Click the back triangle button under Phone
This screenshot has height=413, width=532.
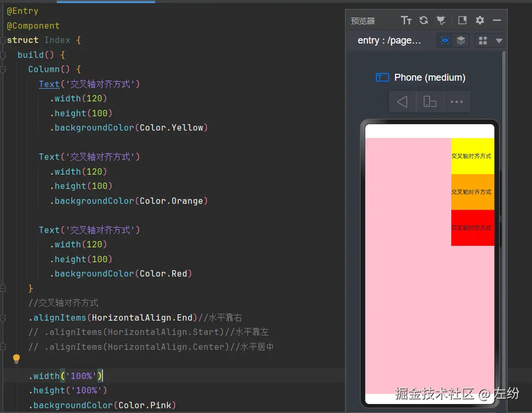402,102
